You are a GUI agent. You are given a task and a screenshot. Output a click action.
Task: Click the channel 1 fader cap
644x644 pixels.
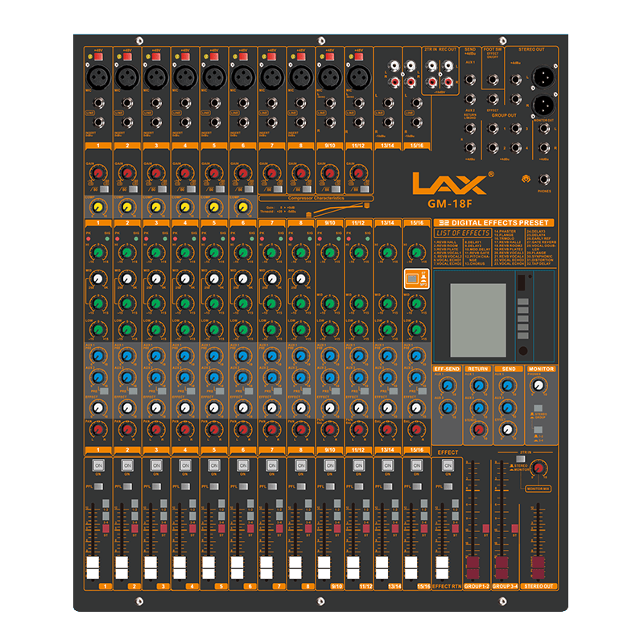click(93, 568)
